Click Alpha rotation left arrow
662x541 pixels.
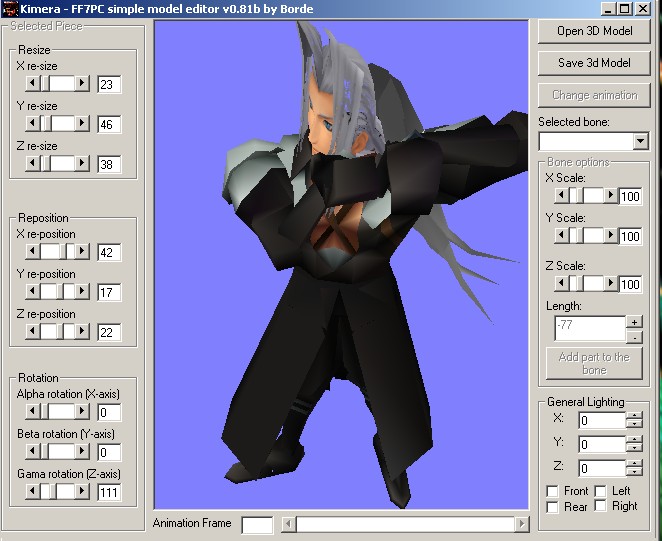tap(32, 411)
